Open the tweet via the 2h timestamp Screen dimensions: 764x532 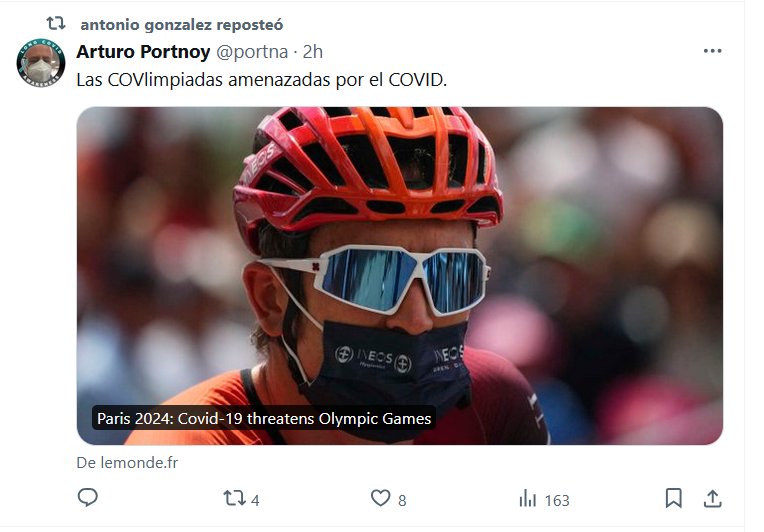point(313,52)
